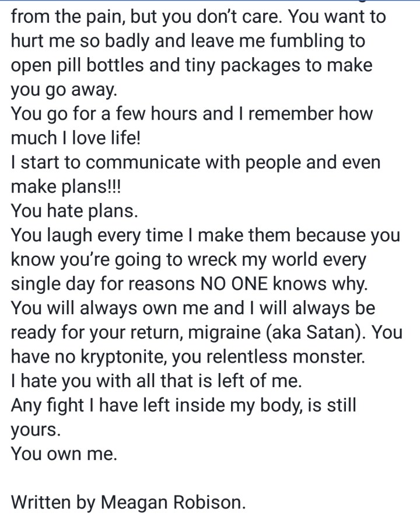420x520 pixels.
Task: Click the single-word 'yours.' line
Action: click(36, 430)
